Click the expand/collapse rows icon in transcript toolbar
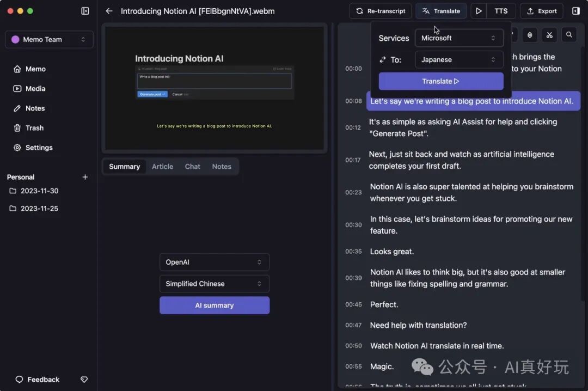 530,35
